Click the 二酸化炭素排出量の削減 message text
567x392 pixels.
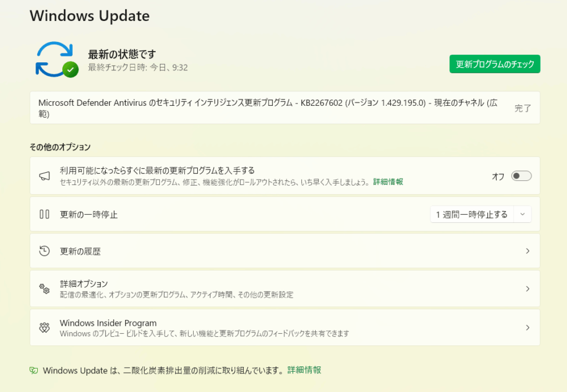[x=163, y=370]
